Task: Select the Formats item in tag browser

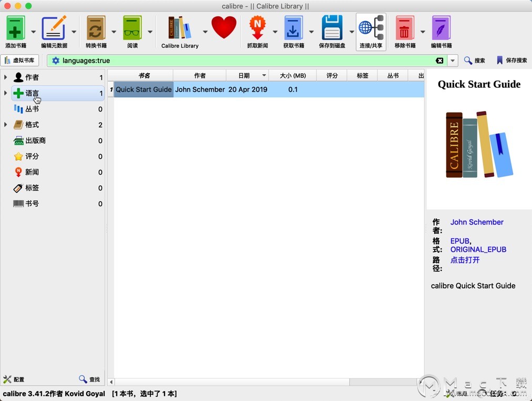Action: pyautogui.click(x=58, y=125)
